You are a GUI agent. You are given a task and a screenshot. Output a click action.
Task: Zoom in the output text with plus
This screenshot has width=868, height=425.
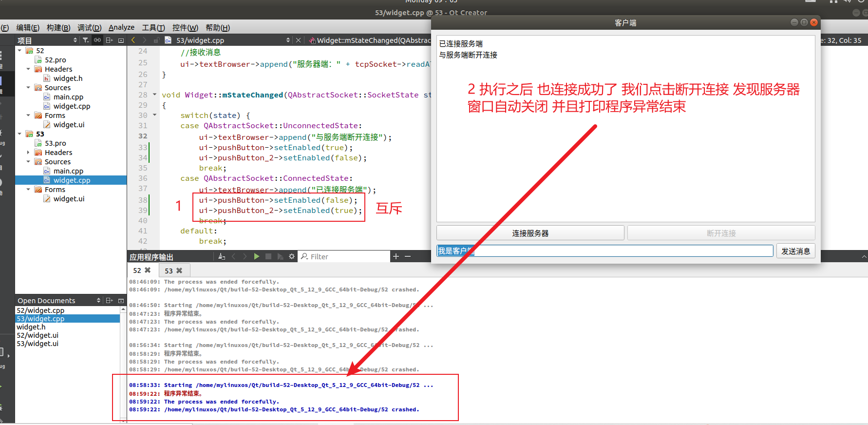point(396,256)
